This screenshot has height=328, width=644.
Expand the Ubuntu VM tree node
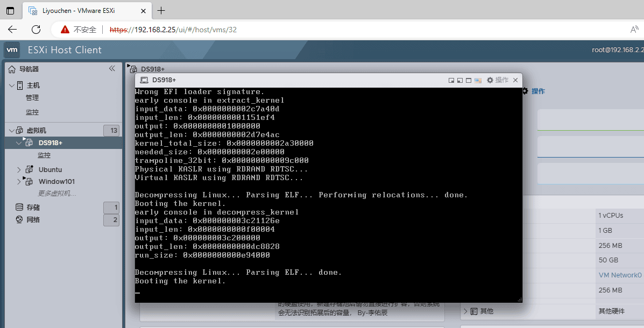(19, 169)
